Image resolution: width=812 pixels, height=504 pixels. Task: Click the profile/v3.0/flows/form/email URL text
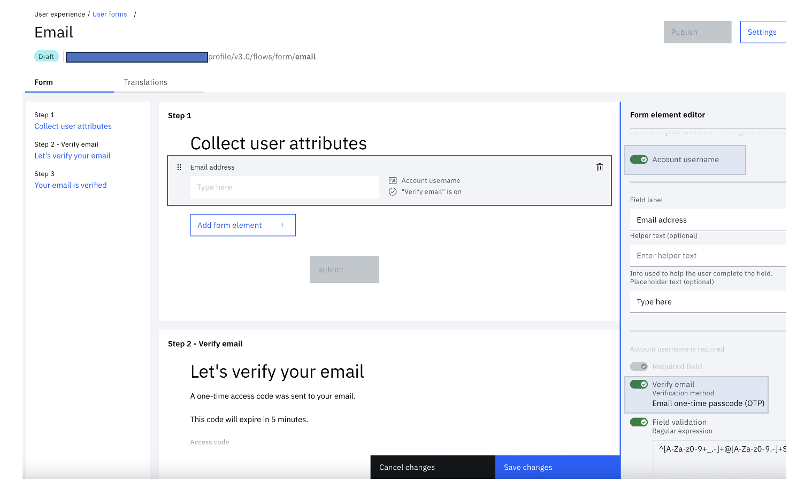(262, 57)
